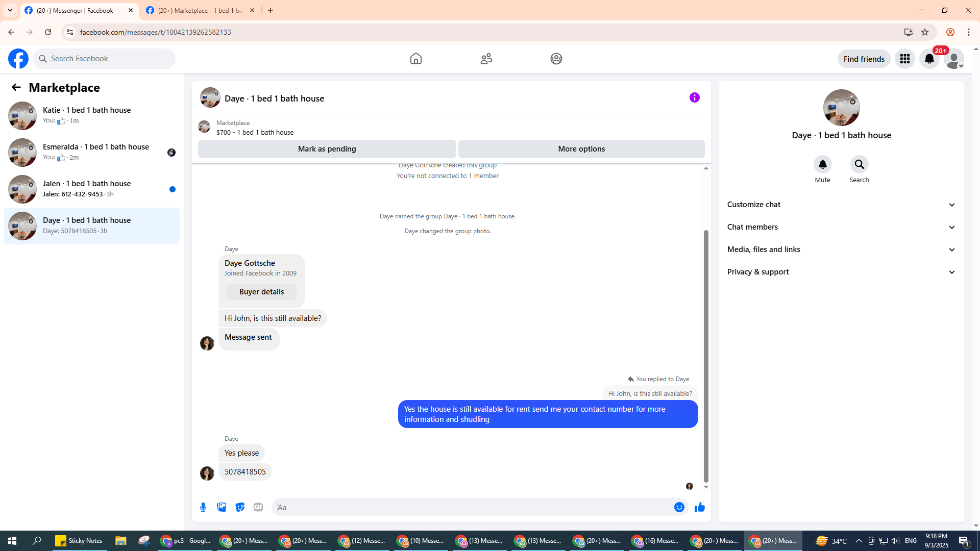Open the emoji picker
980x551 pixels.
tap(679, 507)
